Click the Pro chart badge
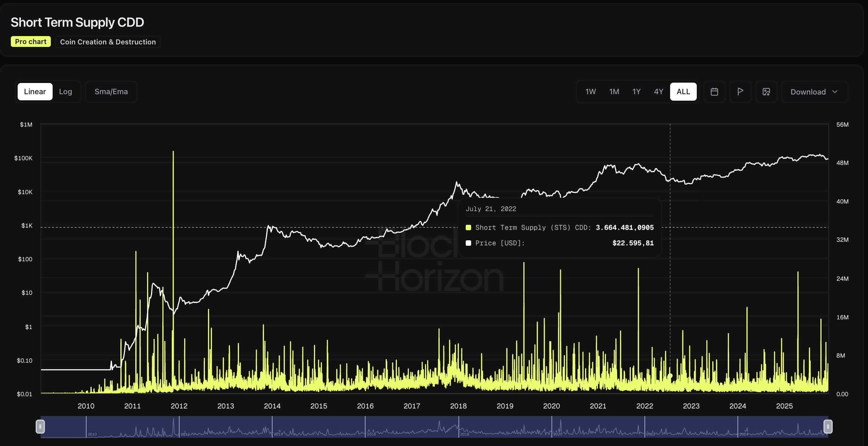Image resolution: width=868 pixels, height=446 pixels. (x=31, y=42)
